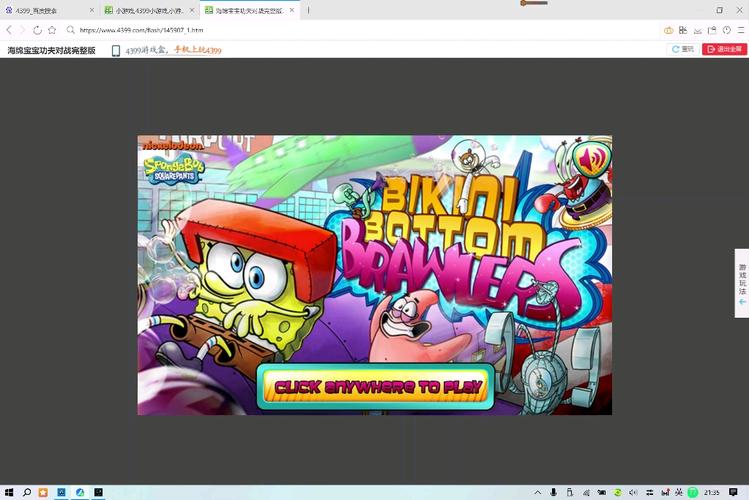This screenshot has height=500, width=749.
Task: Go back using the browser back arrow
Action: pos(9,30)
